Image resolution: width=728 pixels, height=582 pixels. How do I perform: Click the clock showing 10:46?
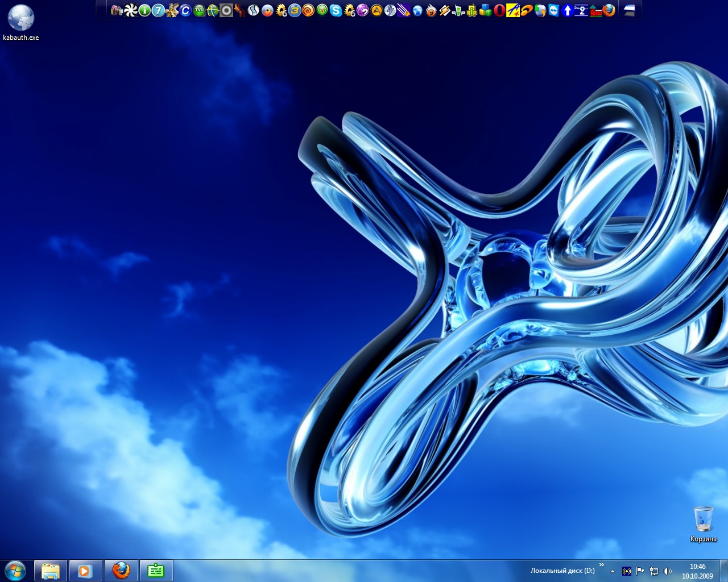click(698, 567)
